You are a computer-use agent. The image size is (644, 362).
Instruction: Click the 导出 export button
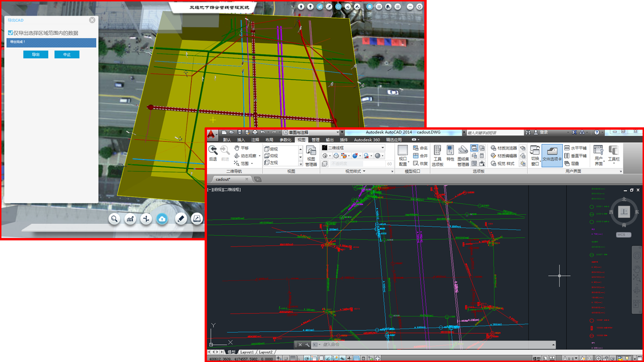[x=36, y=55]
